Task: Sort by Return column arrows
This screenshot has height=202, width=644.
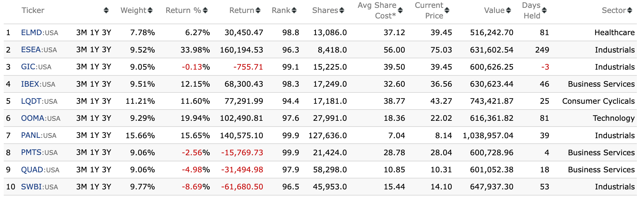Action: click(258, 11)
